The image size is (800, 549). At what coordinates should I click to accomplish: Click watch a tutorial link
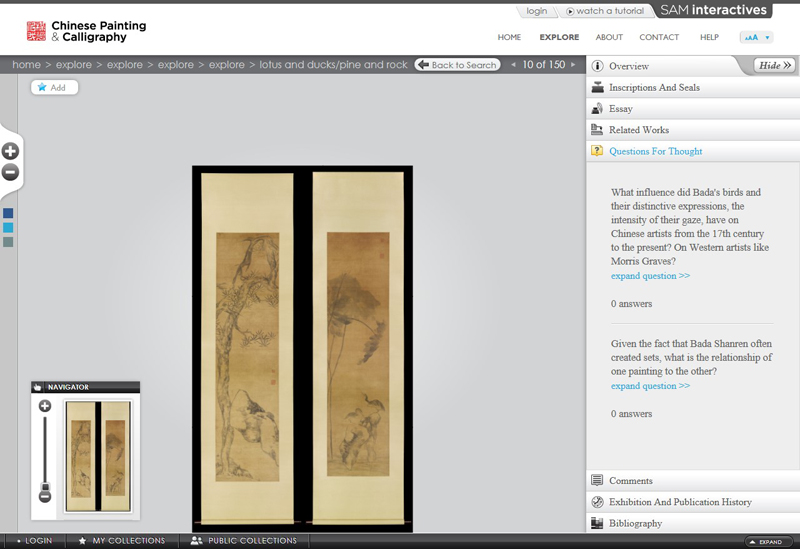pos(610,11)
